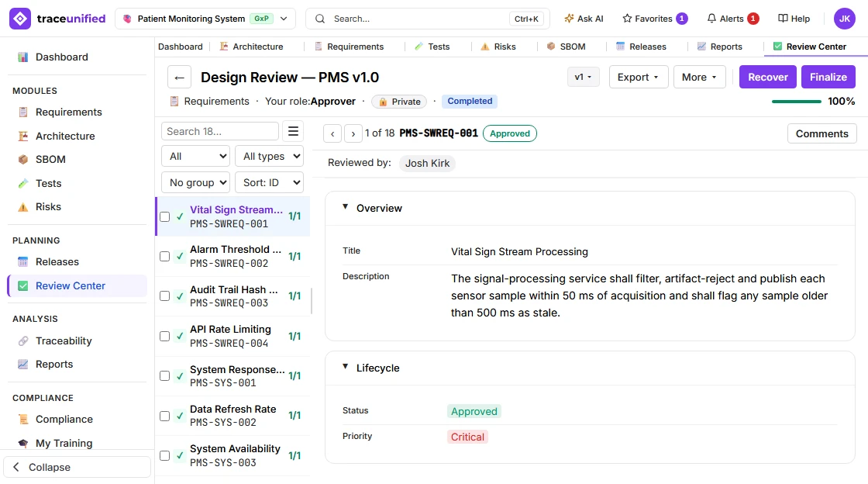The image size is (868, 484).
Task: Switch to the Releases tab
Action: [x=641, y=47]
